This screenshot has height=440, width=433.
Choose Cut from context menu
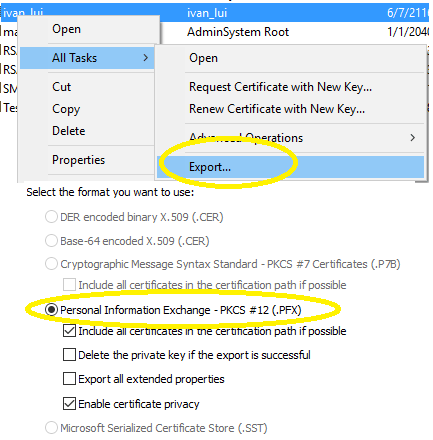pos(61,87)
